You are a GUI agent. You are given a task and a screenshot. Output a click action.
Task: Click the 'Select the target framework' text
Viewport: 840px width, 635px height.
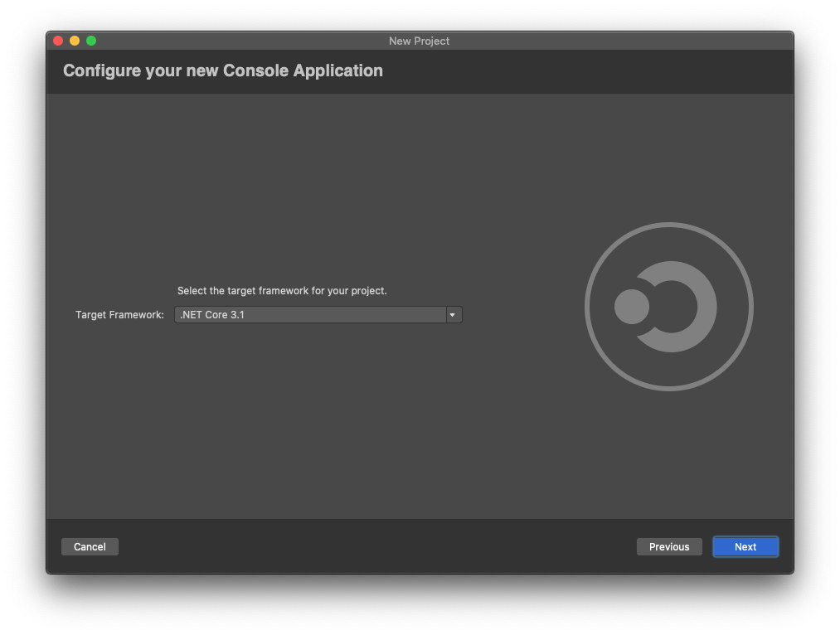282,291
